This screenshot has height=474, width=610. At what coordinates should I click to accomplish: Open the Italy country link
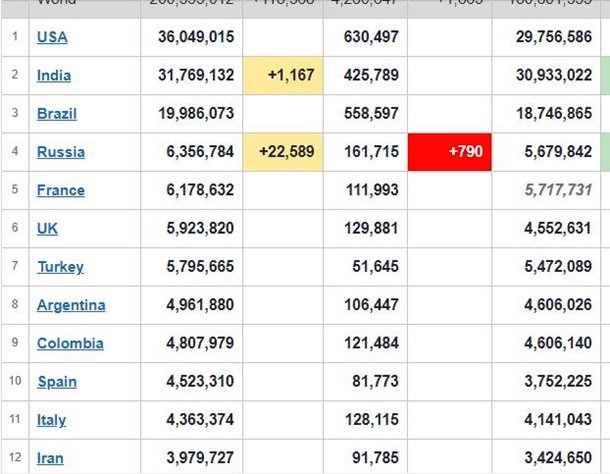tap(52, 420)
